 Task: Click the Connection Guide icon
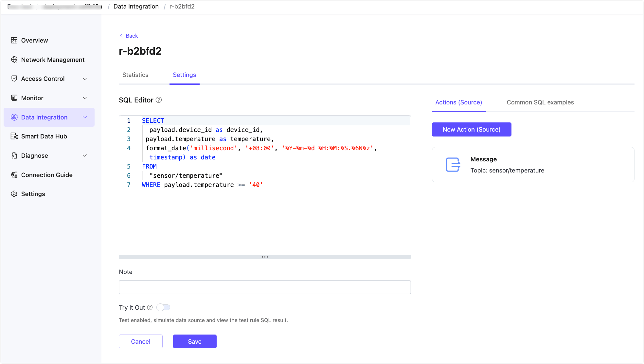click(14, 175)
